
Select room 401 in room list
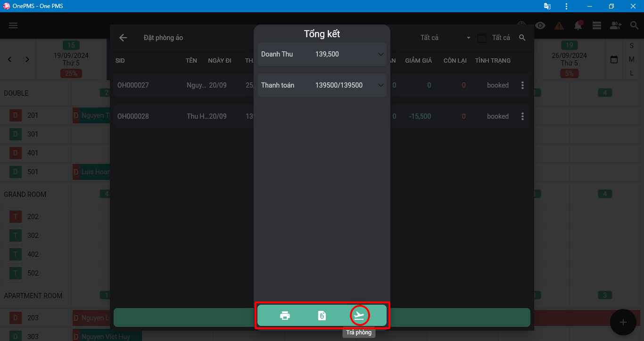33,153
